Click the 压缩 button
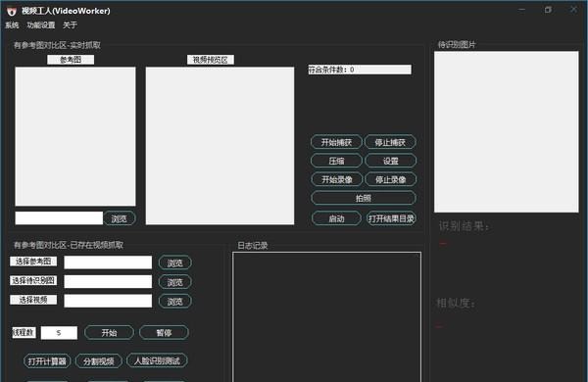This screenshot has height=382, width=588. pos(336,161)
